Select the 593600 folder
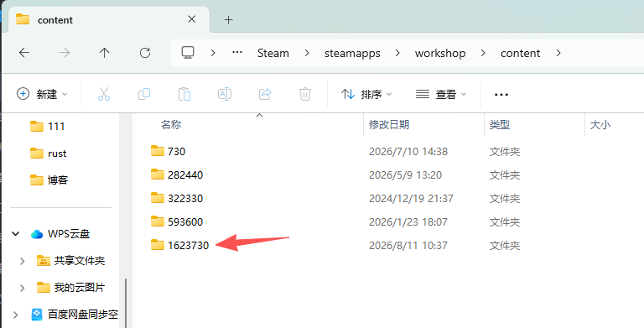Image resolution: width=644 pixels, height=328 pixels. pyautogui.click(x=177, y=221)
